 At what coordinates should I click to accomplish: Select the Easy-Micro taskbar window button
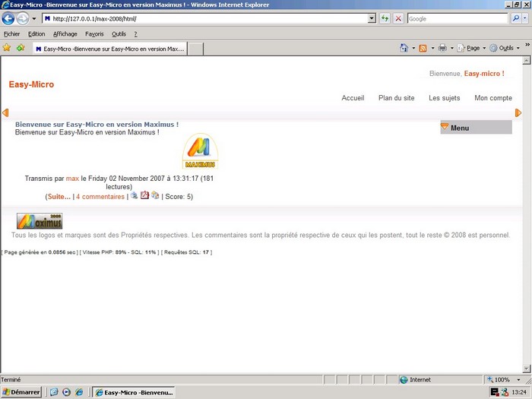point(134,393)
